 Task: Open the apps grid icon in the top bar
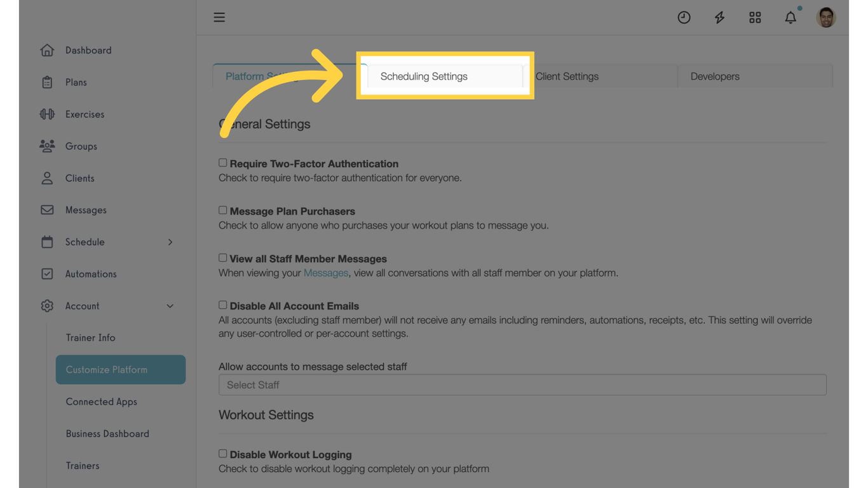(x=755, y=17)
